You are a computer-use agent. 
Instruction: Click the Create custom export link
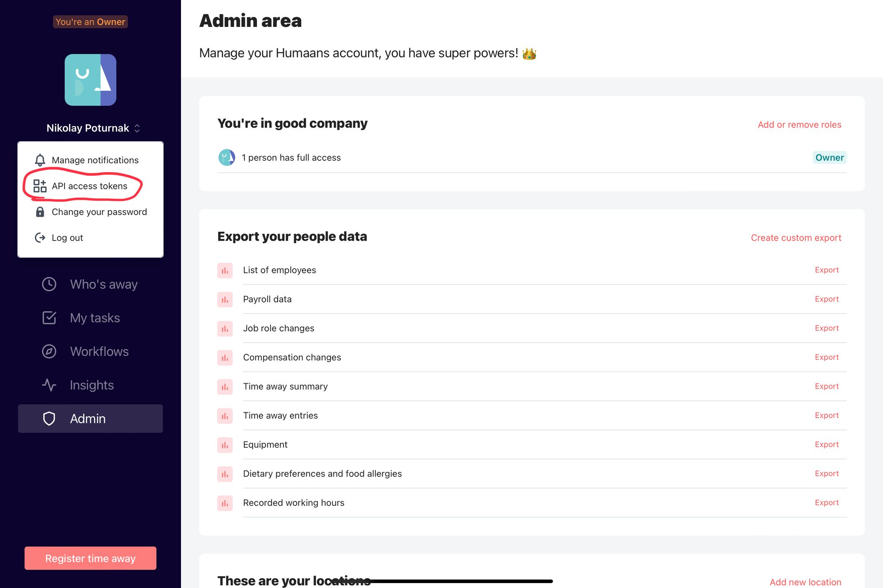796,237
